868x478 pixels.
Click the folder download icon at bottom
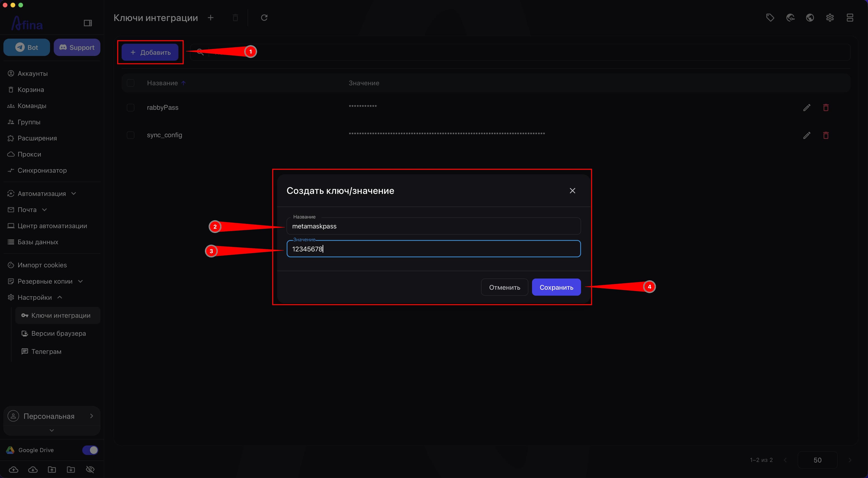71,469
